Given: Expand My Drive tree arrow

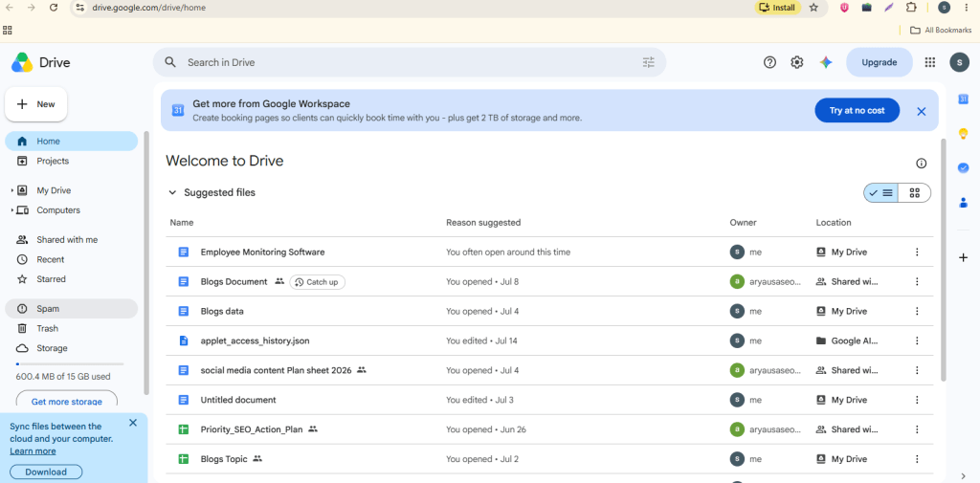Looking at the screenshot, I should click(11, 190).
